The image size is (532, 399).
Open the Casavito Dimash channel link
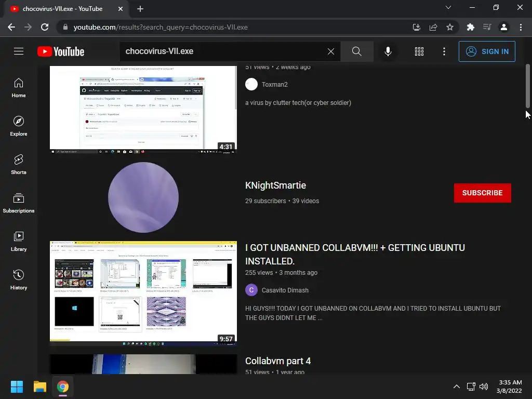click(285, 290)
